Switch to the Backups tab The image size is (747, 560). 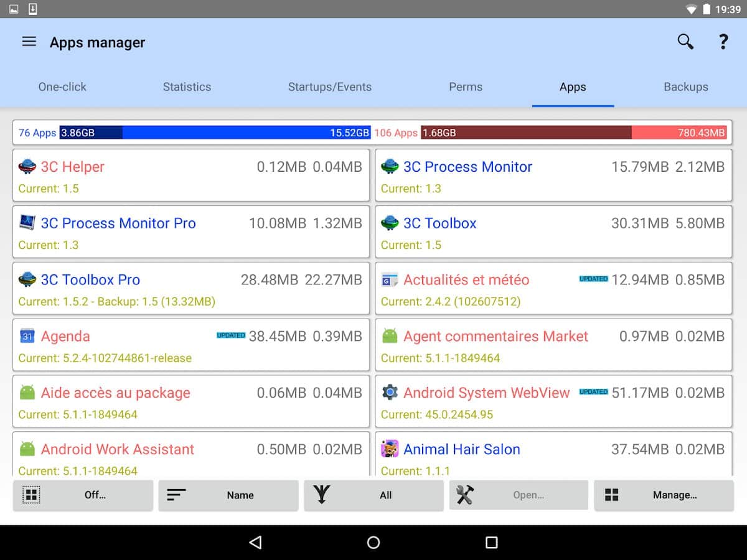point(685,87)
